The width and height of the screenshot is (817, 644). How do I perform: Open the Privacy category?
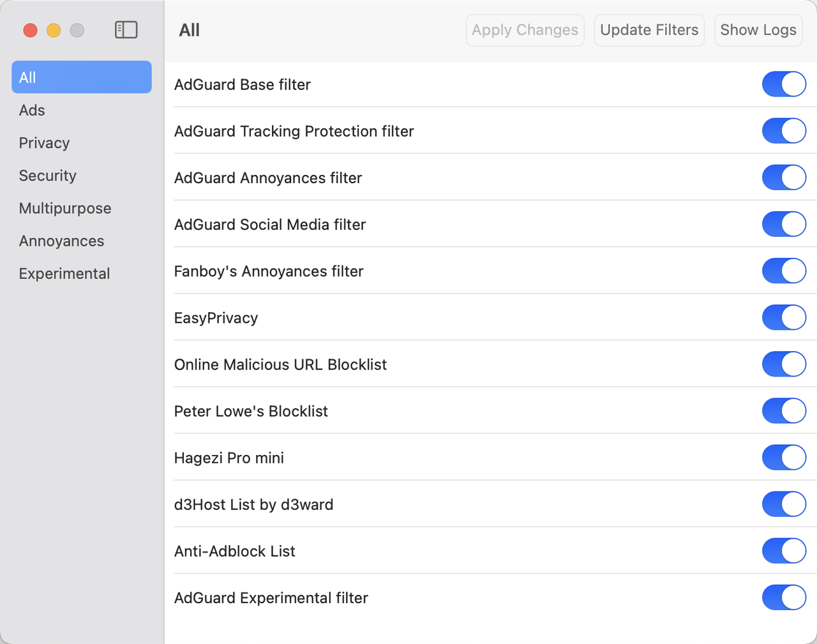[x=44, y=143]
